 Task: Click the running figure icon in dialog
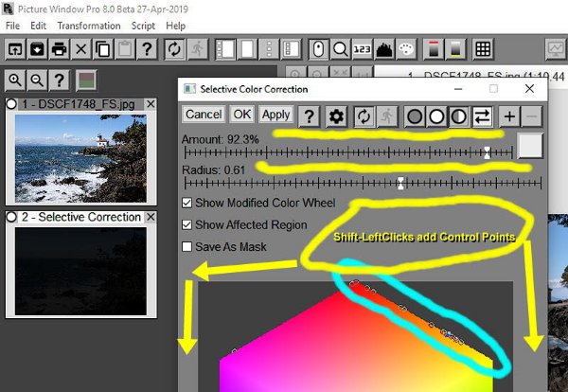point(387,116)
